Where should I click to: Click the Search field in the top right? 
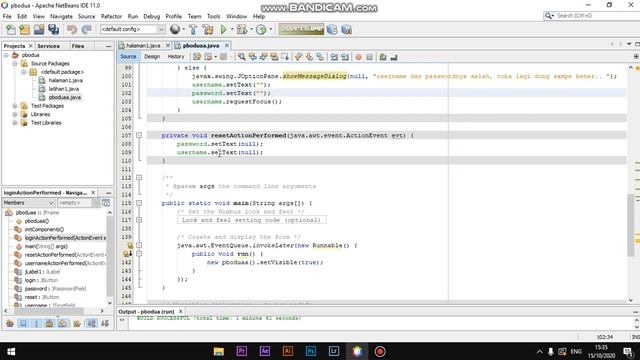coord(592,16)
